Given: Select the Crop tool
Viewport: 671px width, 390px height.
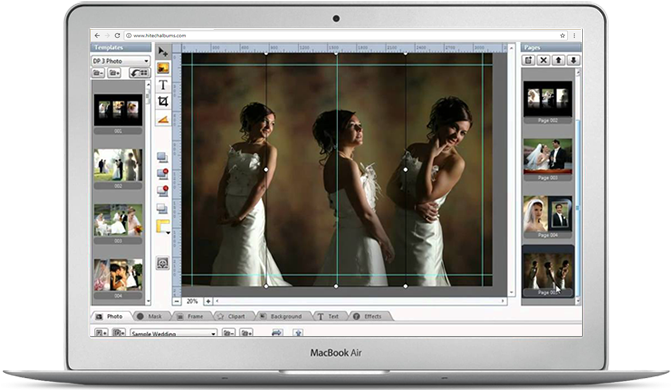Looking at the screenshot, I should pos(163,101).
